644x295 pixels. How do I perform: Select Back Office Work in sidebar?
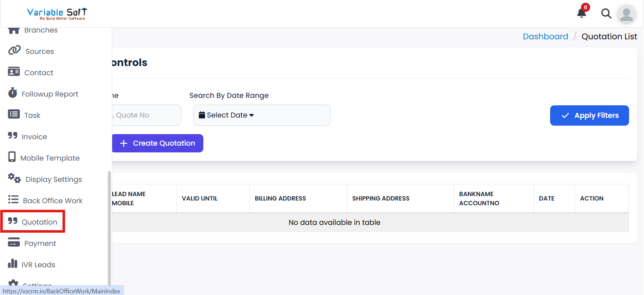(x=53, y=201)
